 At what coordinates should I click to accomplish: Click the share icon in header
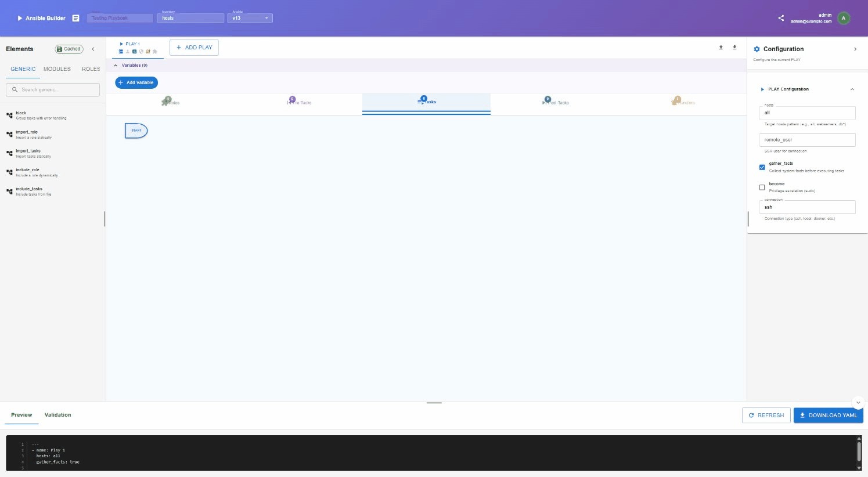(x=781, y=18)
